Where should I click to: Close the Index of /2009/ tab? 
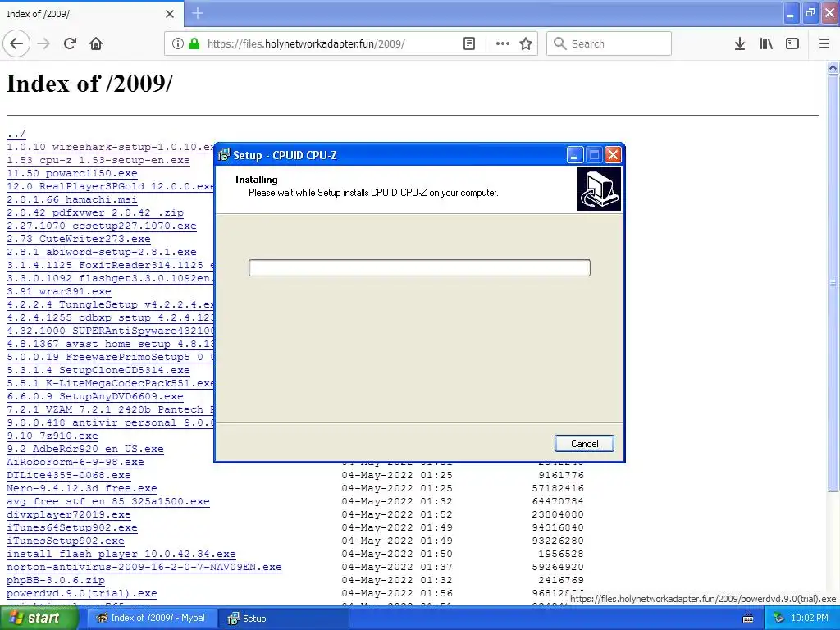coord(170,14)
